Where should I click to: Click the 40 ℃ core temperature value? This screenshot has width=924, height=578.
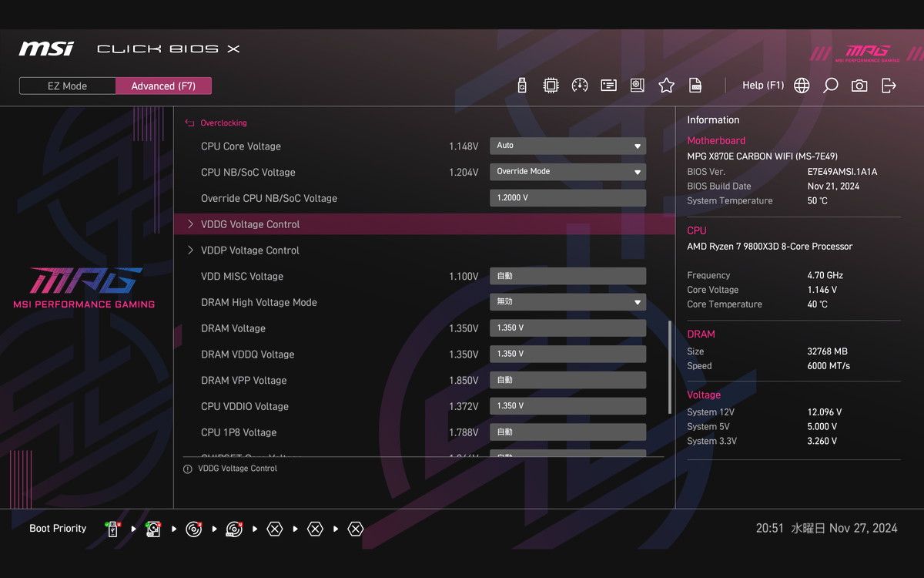pyautogui.click(x=818, y=304)
